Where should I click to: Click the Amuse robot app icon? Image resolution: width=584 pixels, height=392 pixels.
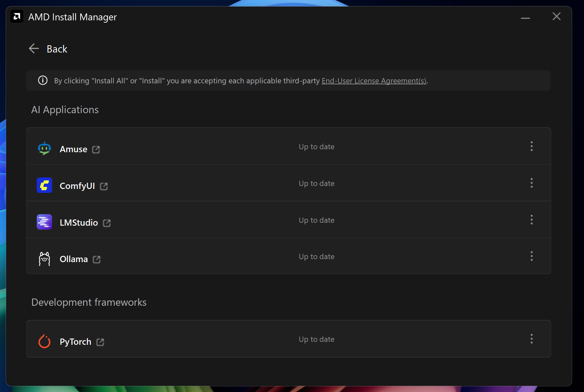click(x=44, y=149)
